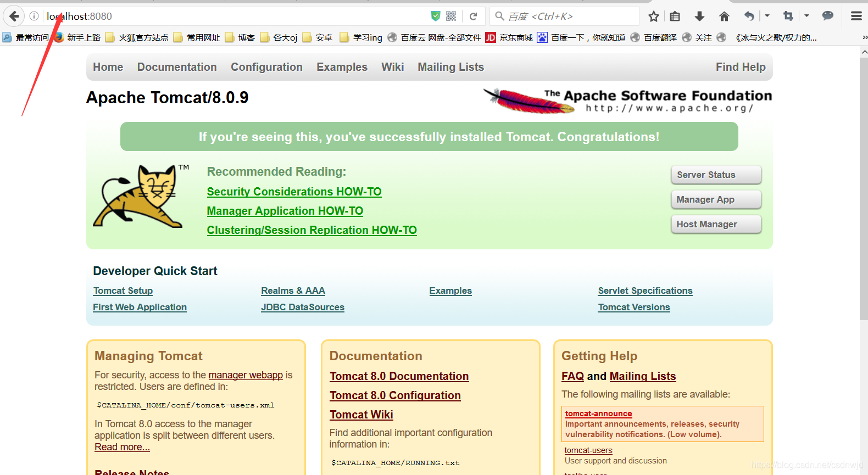Open the bookmarks list icon
This screenshot has width=868, height=475.
tap(675, 16)
